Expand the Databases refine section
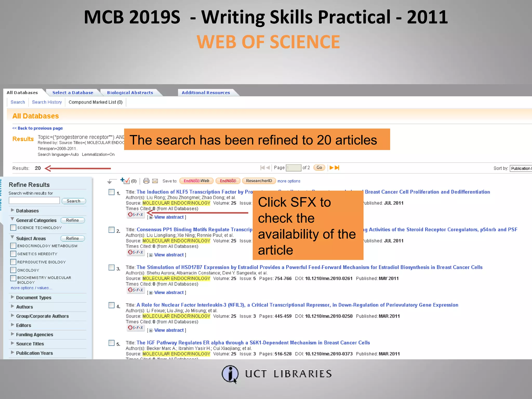The height and width of the screenshot is (399, 532). pos(12,210)
